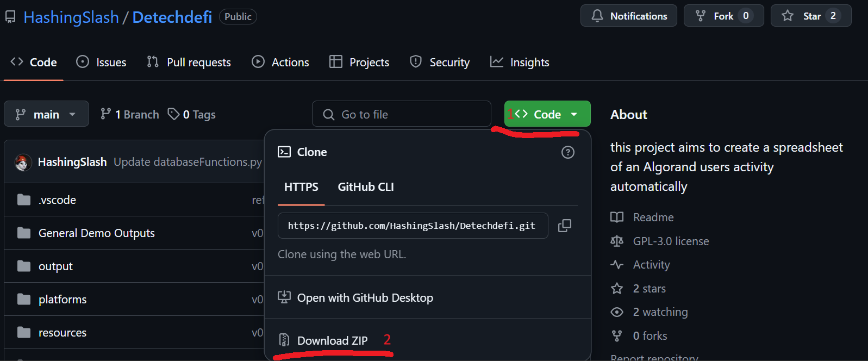
Task: Open the Issues tab
Action: [x=102, y=63]
